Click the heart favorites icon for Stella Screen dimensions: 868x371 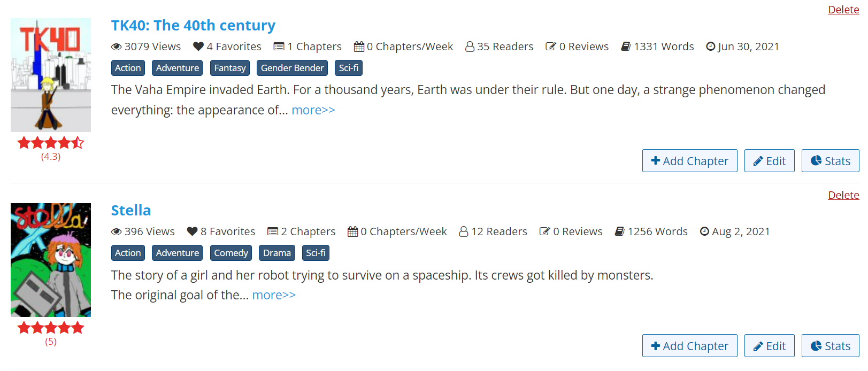coord(192,231)
